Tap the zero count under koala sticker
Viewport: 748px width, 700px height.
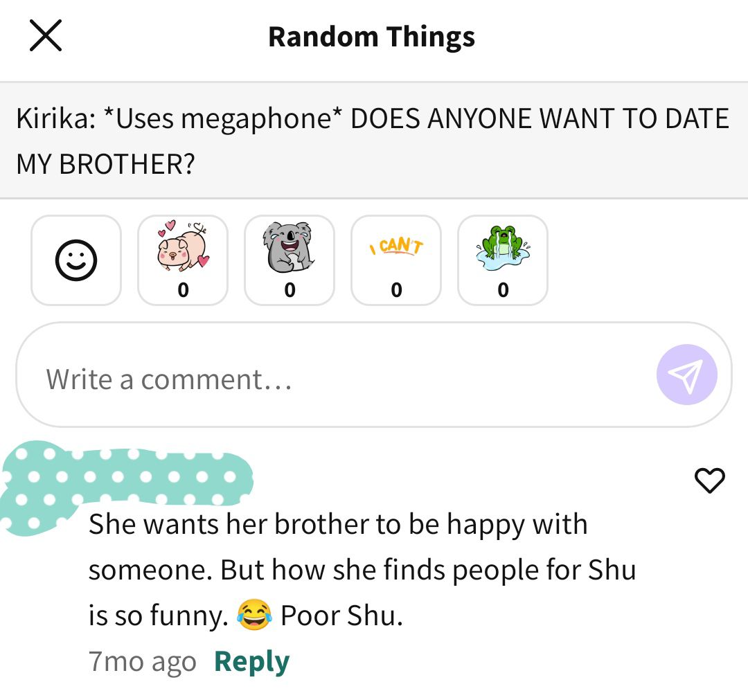[290, 290]
